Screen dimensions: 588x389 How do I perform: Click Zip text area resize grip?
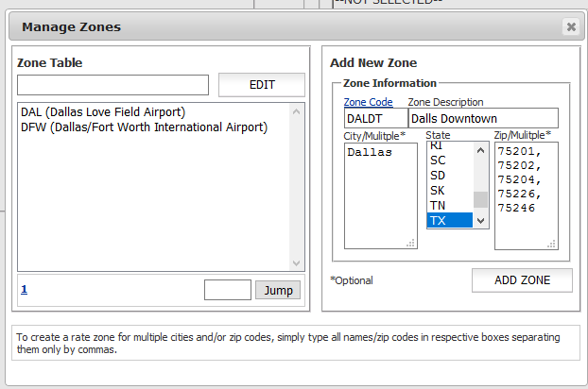click(552, 244)
